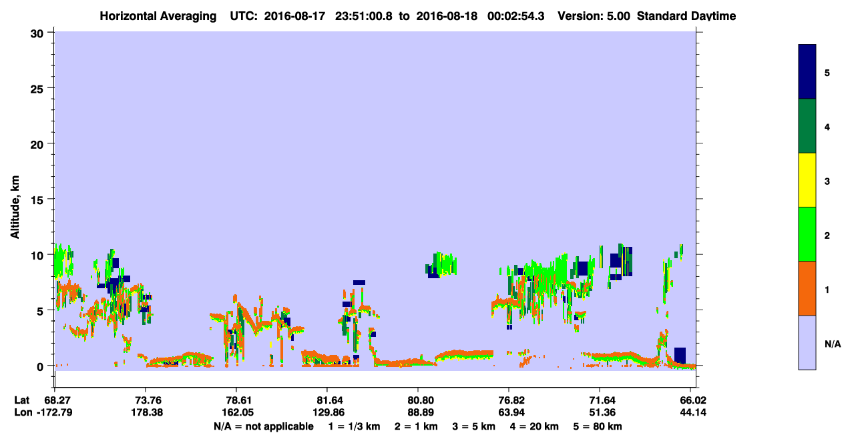Click the "5 = 80 km" legend text
Image resolution: width=868 pixels, height=445 pixels.
(x=598, y=426)
